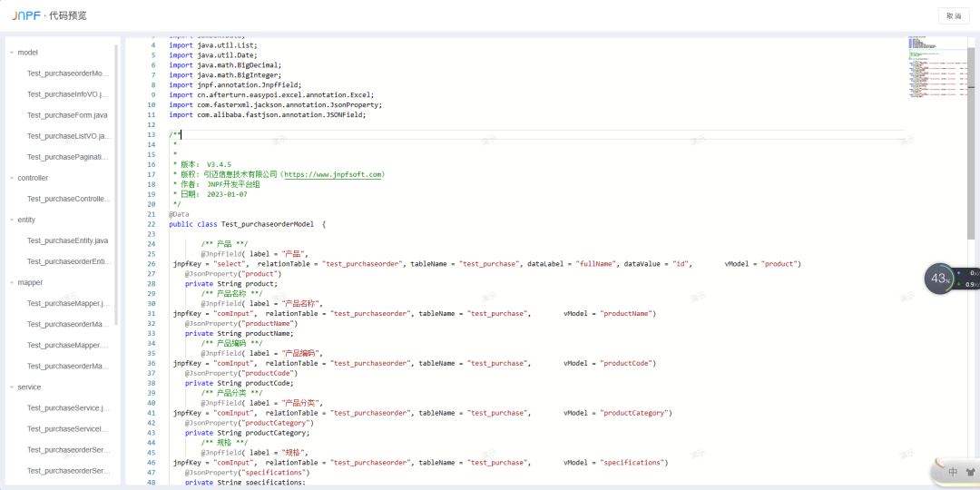Click the 'private String productCode;' line
This screenshot has height=490, width=980.
240,383
